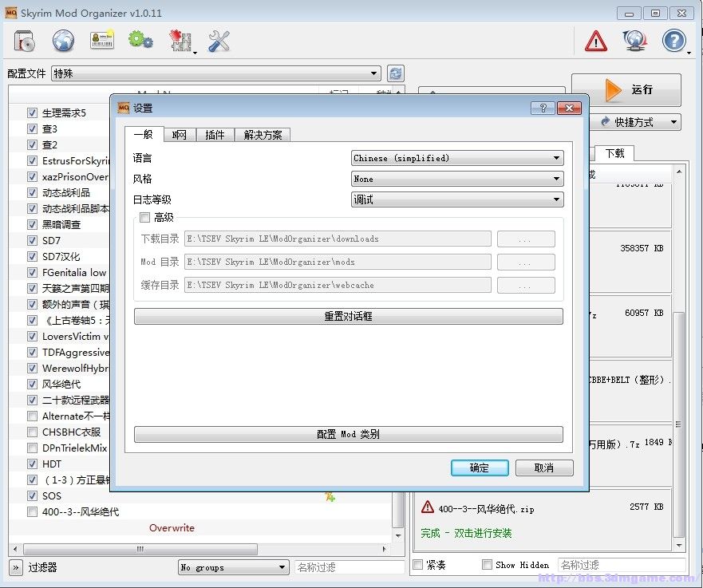Screen dimensions: 703x588
Task: Enable the CHSBHC衣服 mod checkbox
Action: 32,432
